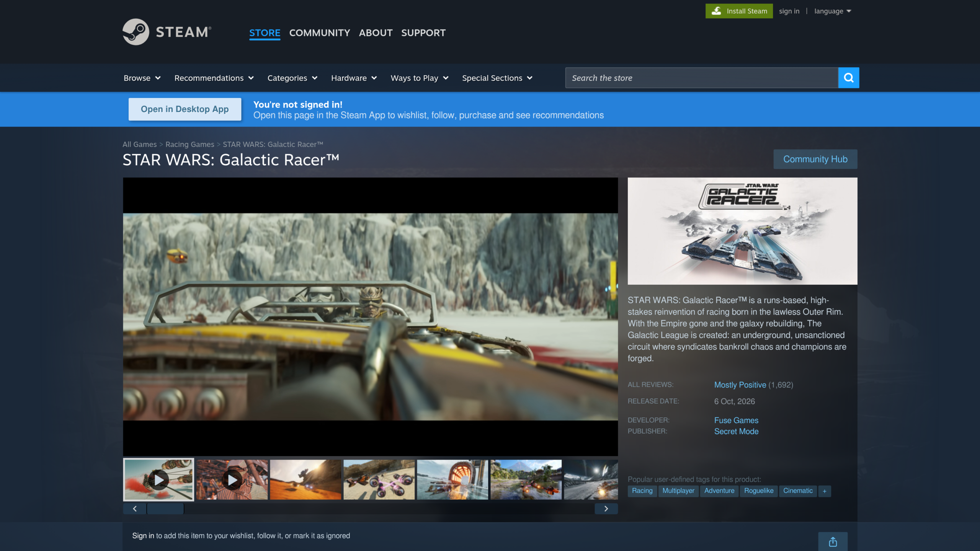This screenshot has width=980, height=551.
Task: Click the plus icon after Cinematic tag
Action: (825, 491)
